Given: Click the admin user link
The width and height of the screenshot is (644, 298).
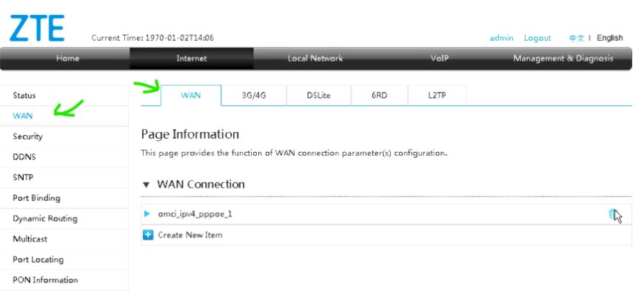Looking at the screenshot, I should pyautogui.click(x=501, y=38).
